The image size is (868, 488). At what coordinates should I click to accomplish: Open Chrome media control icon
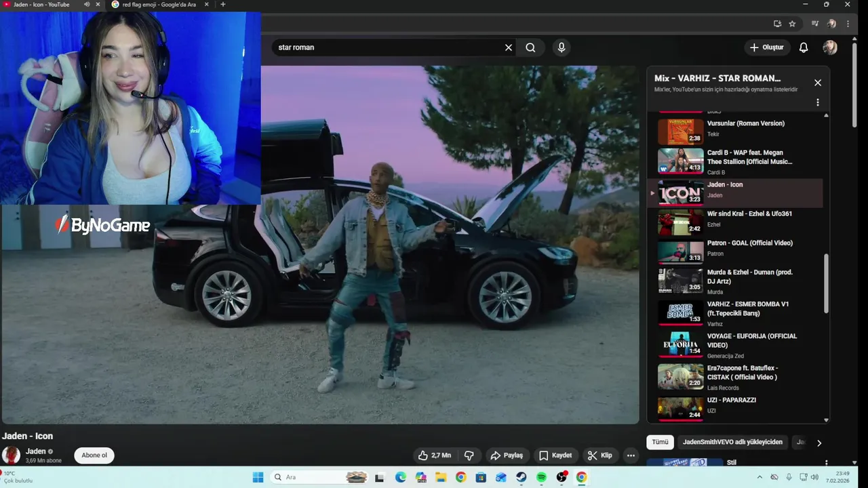(x=815, y=24)
